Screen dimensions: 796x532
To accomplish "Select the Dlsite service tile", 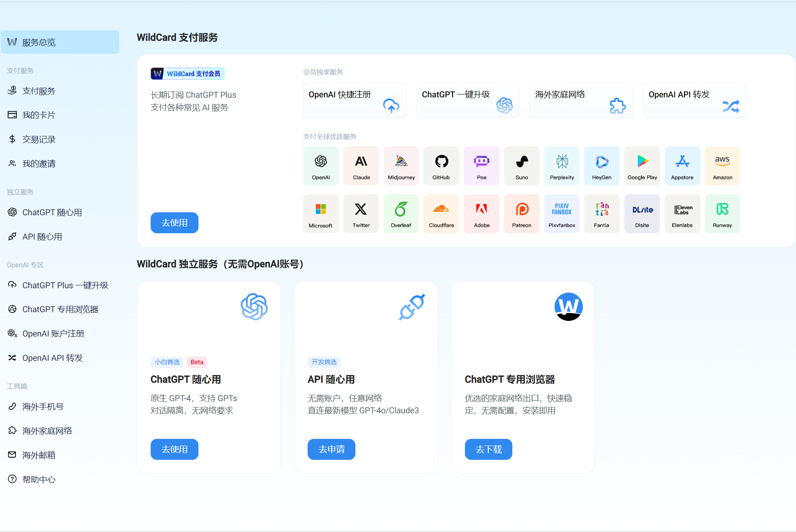I will pyautogui.click(x=642, y=214).
